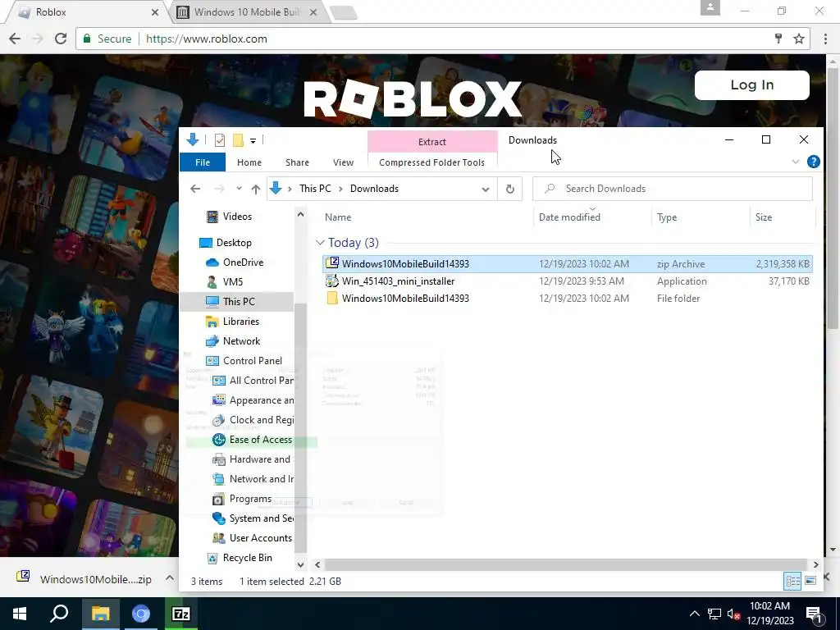Click the All Control Panel Items icon
The image size is (840, 630).
tap(218, 381)
